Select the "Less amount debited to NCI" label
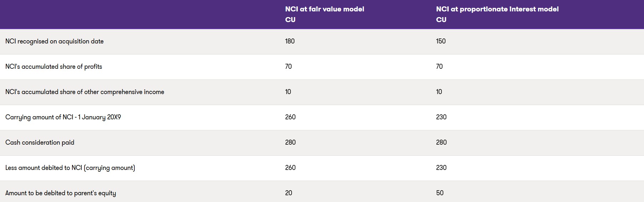 tap(70, 168)
